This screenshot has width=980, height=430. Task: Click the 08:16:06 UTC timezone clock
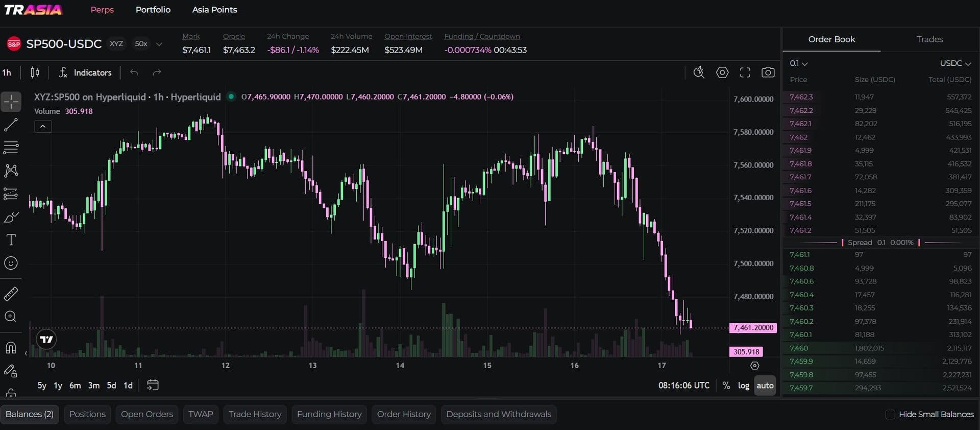pos(684,386)
